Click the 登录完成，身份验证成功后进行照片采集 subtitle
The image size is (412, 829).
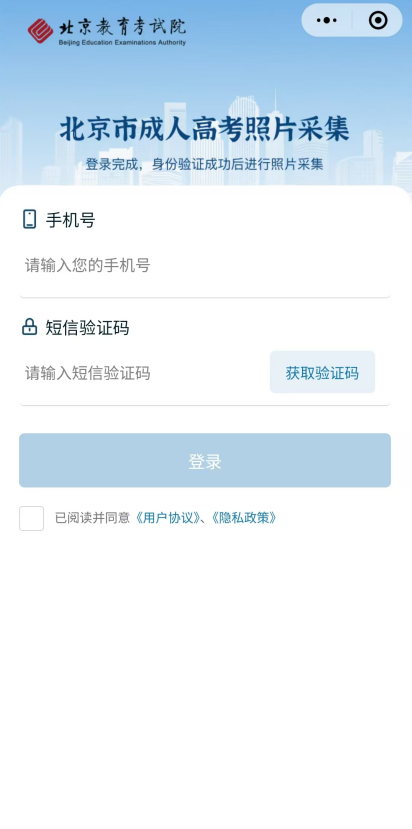[204, 164]
